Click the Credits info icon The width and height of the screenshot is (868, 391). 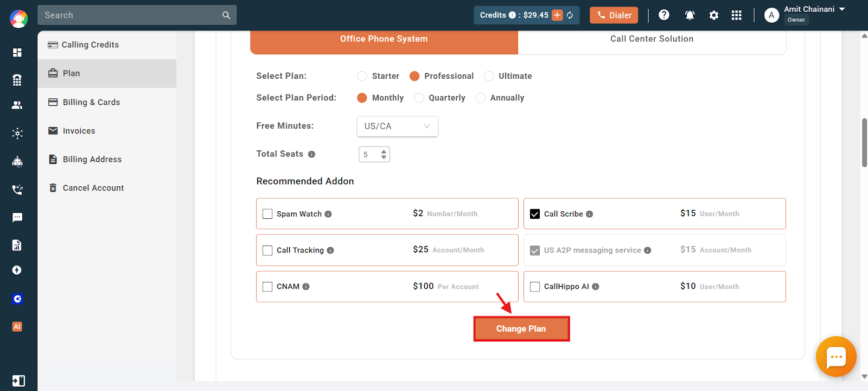(x=512, y=15)
